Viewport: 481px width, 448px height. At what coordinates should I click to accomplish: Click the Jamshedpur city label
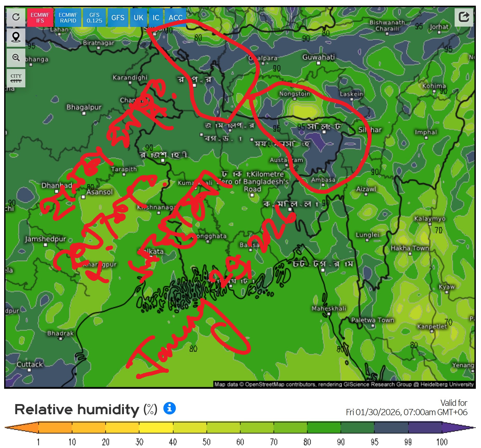point(46,239)
